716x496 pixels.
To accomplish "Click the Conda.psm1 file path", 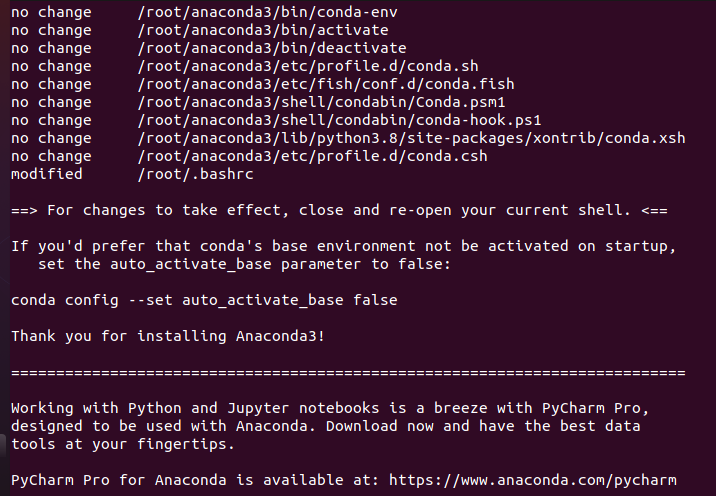I will coord(321,102).
